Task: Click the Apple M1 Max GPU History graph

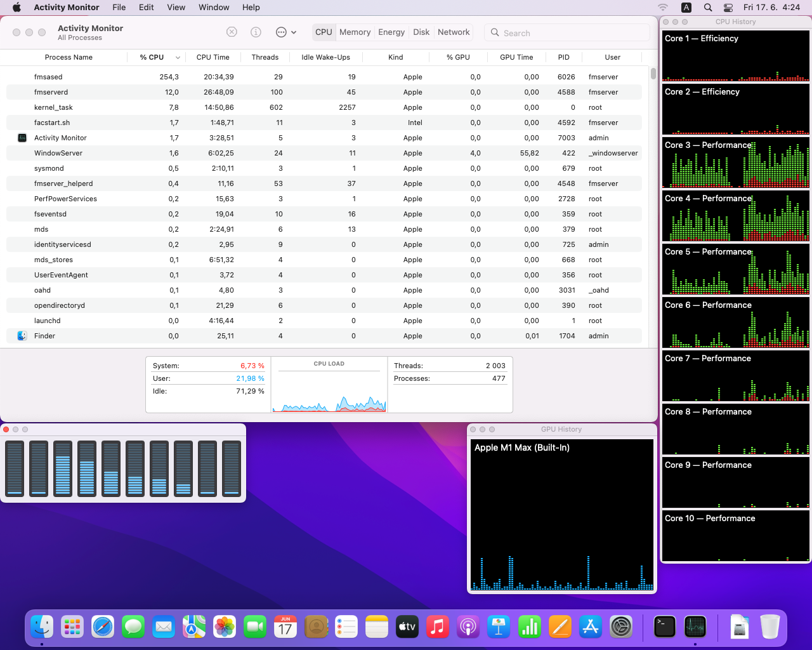Action: pyautogui.click(x=562, y=515)
